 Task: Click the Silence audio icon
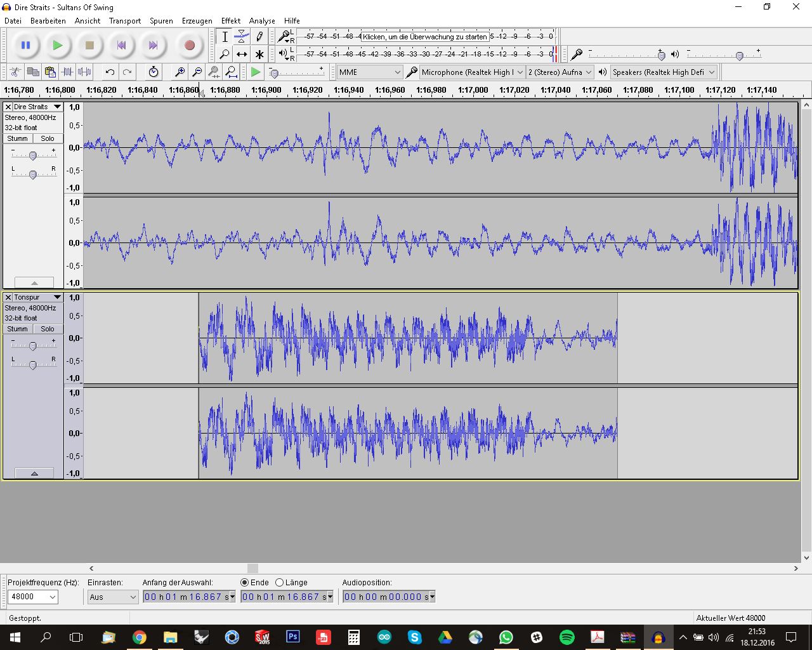pyautogui.click(x=84, y=72)
